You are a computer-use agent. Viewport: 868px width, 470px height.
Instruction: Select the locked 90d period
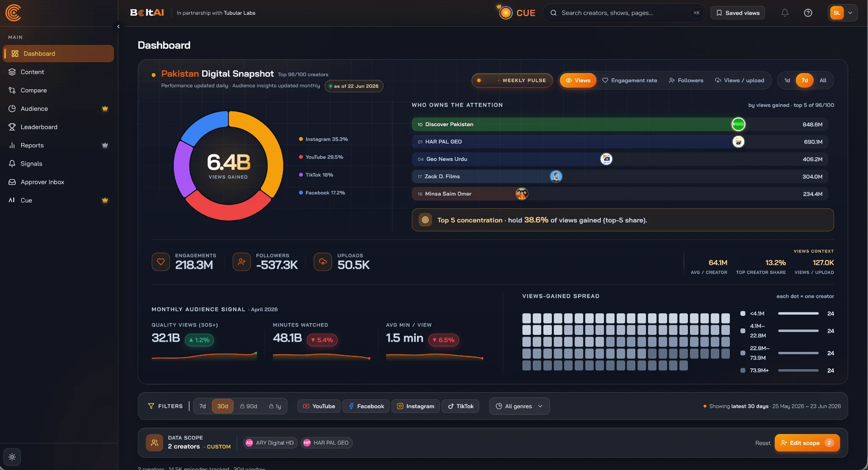coord(248,406)
